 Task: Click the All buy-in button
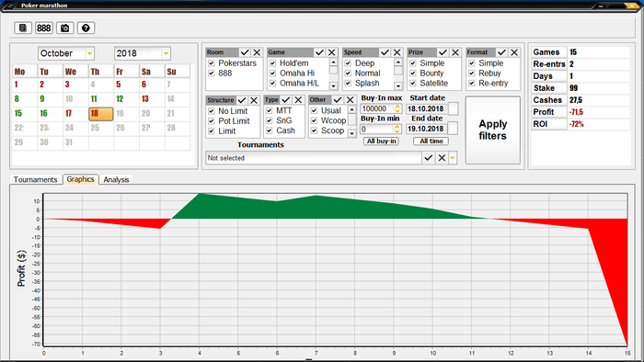(382, 141)
